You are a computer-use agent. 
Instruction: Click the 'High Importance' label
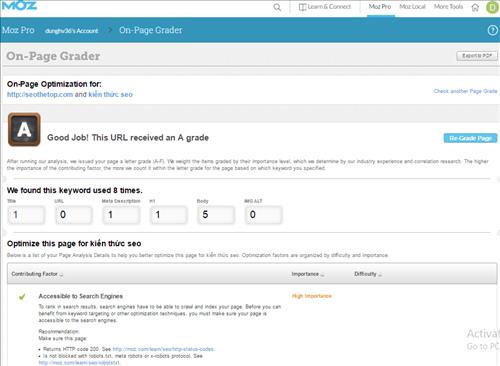[312, 296]
